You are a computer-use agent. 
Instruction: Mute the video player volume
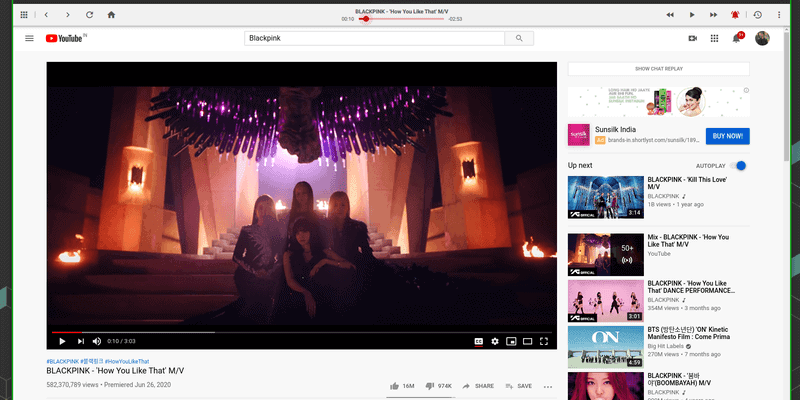click(x=97, y=341)
